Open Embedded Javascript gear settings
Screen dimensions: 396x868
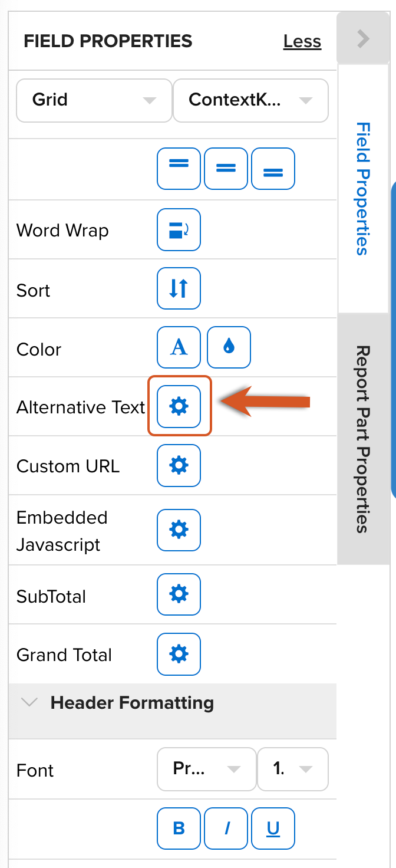point(179,530)
